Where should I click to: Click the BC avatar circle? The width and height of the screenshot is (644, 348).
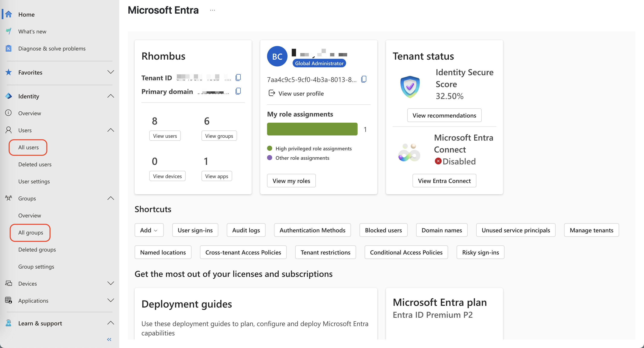click(277, 56)
